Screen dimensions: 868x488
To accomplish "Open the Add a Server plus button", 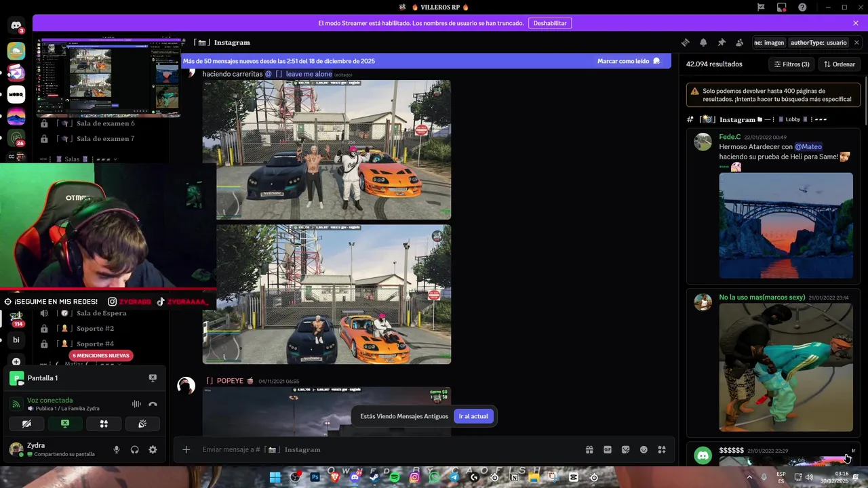I will click(16, 362).
